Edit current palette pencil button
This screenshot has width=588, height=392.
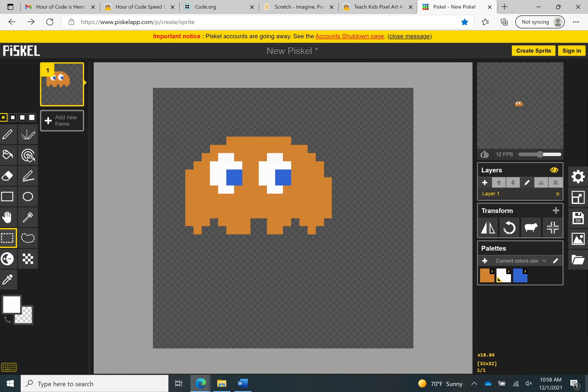pos(556,261)
